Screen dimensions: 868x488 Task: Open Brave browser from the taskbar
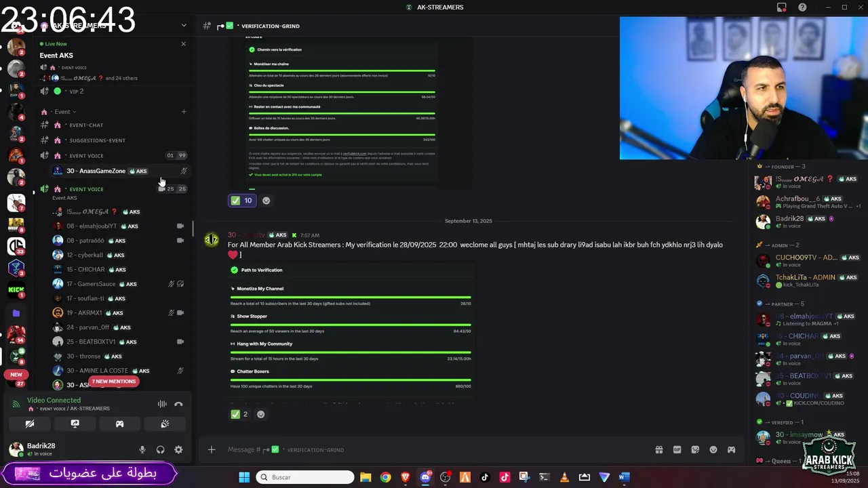(406, 477)
